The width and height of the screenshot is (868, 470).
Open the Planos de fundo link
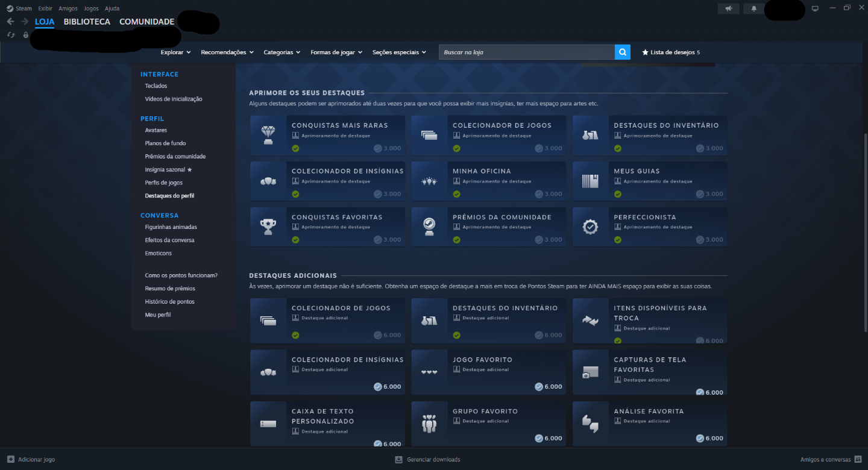click(165, 143)
